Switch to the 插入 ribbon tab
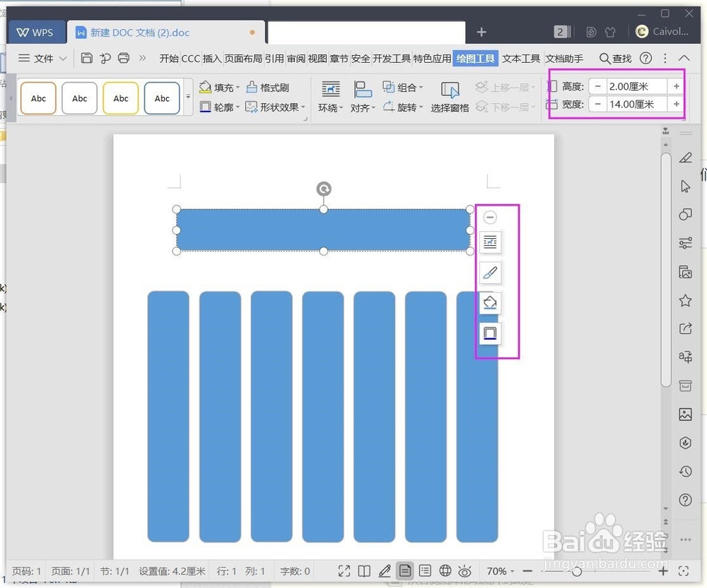The width and height of the screenshot is (707, 588). click(212, 59)
